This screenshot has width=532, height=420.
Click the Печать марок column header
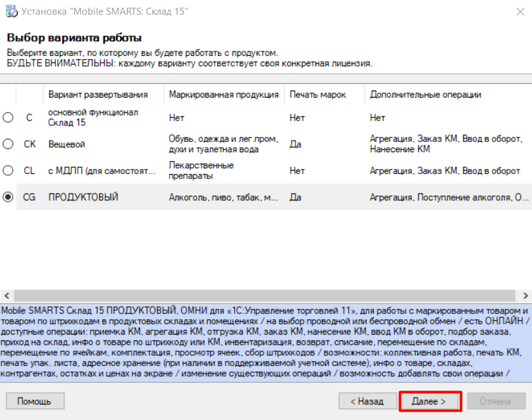click(x=317, y=94)
